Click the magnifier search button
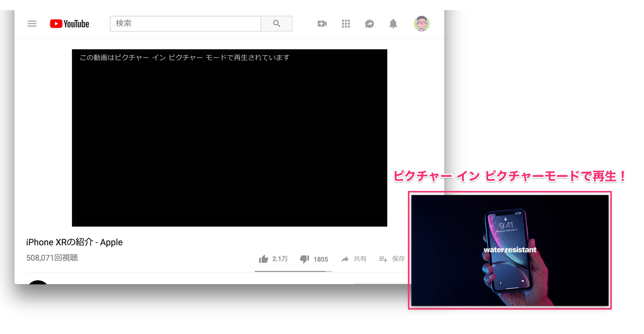 click(x=276, y=23)
